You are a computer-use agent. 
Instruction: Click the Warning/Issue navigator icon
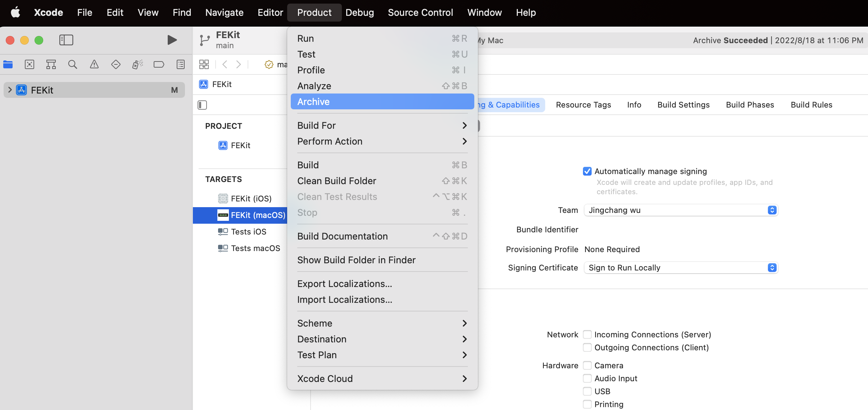click(94, 64)
